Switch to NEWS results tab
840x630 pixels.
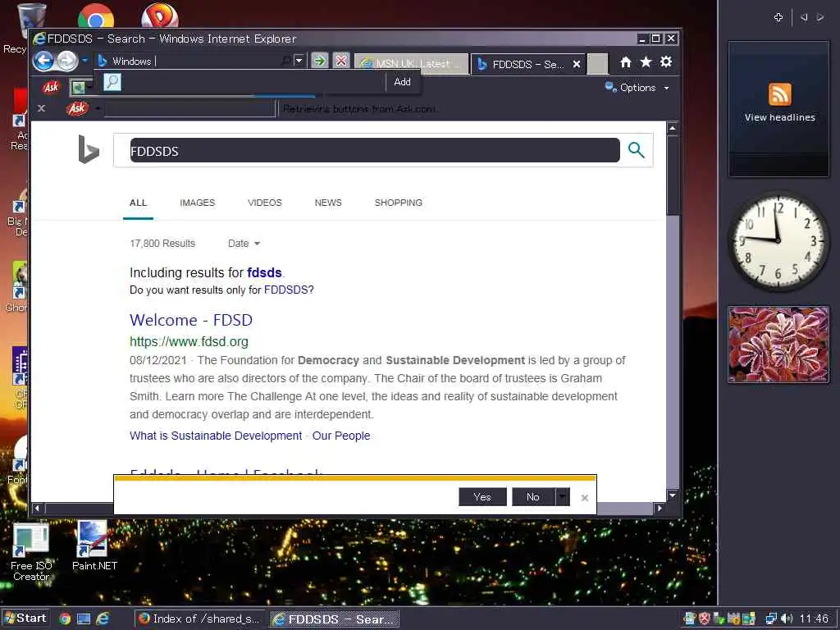328,203
